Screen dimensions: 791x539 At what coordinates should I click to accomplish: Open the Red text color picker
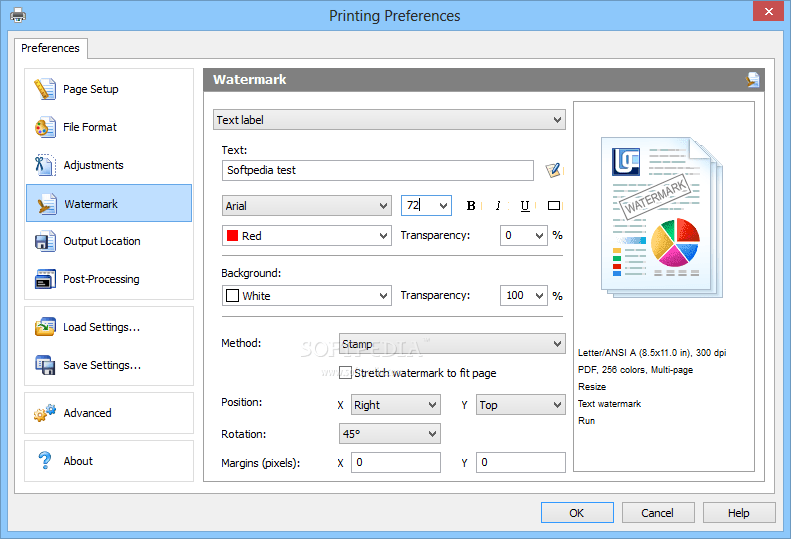306,236
